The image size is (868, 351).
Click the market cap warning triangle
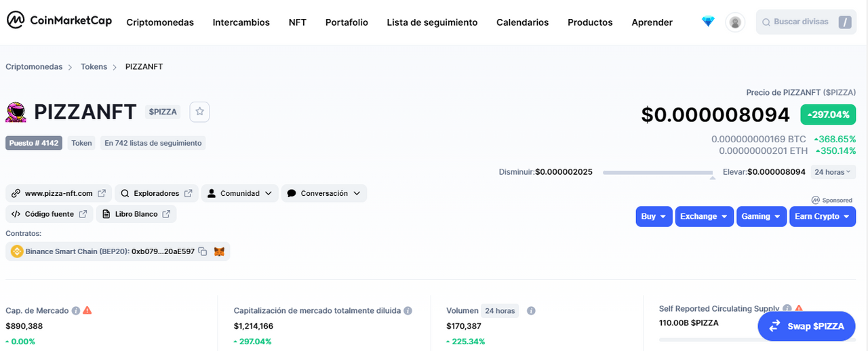(x=87, y=310)
